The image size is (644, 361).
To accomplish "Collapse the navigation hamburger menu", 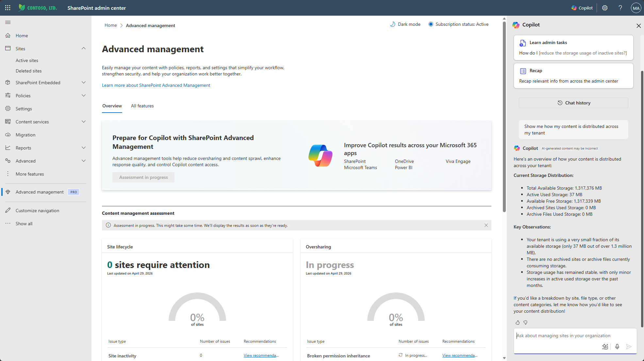I will 8,22.
